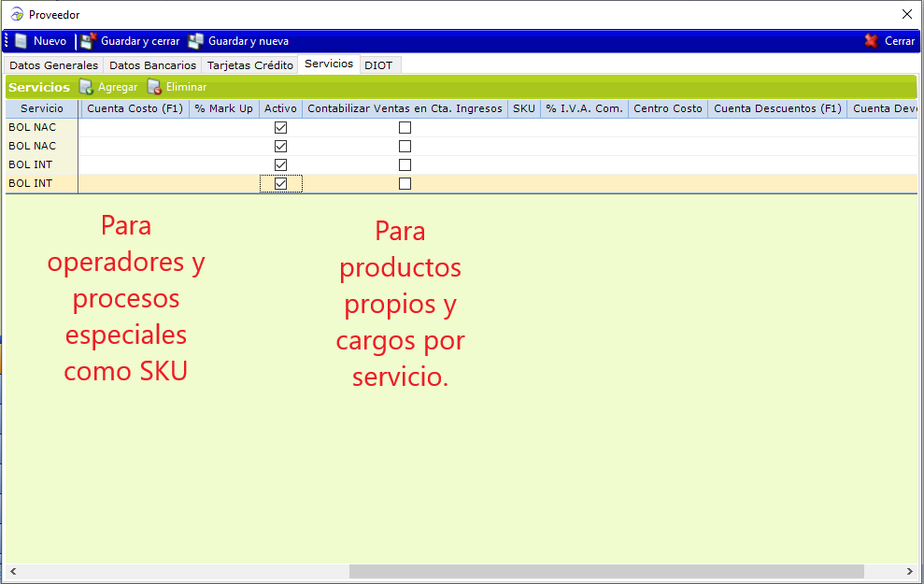Toggle Activo checkbox in last BOL INT row
The width and height of the screenshot is (924, 584).
pos(280,183)
